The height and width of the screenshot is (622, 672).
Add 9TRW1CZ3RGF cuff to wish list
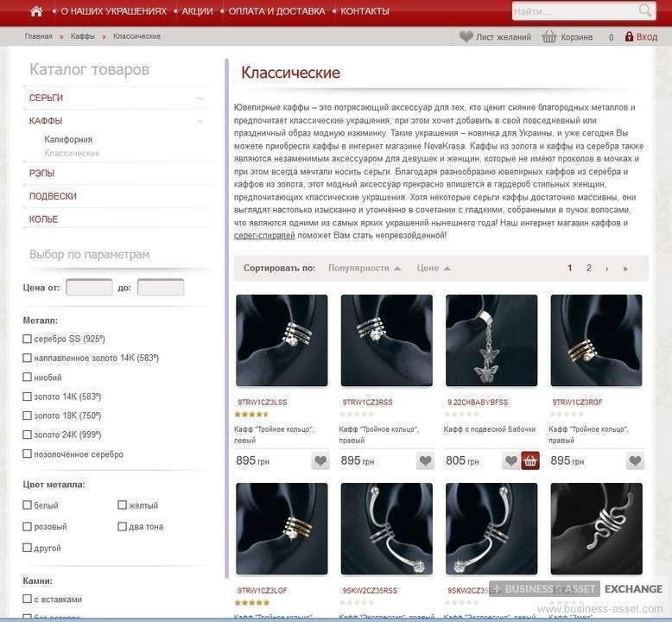pos(635,460)
